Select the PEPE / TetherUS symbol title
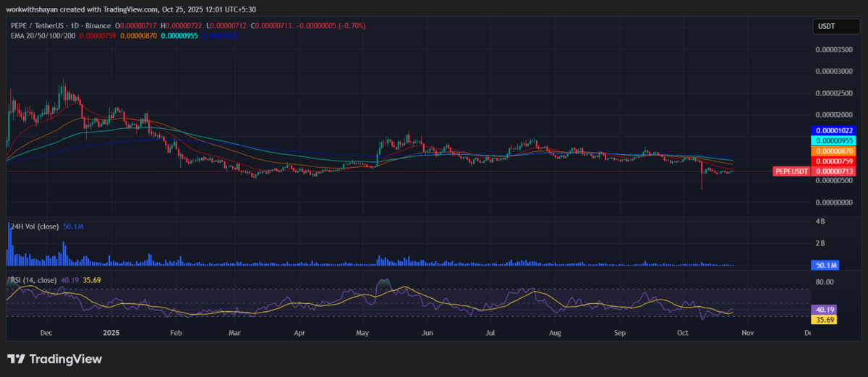This screenshot has width=868, height=377. [37, 25]
